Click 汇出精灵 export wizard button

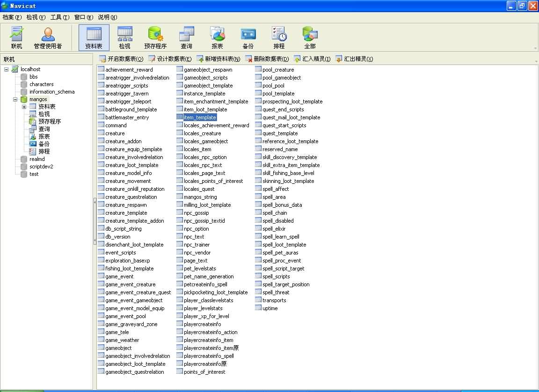tap(354, 59)
